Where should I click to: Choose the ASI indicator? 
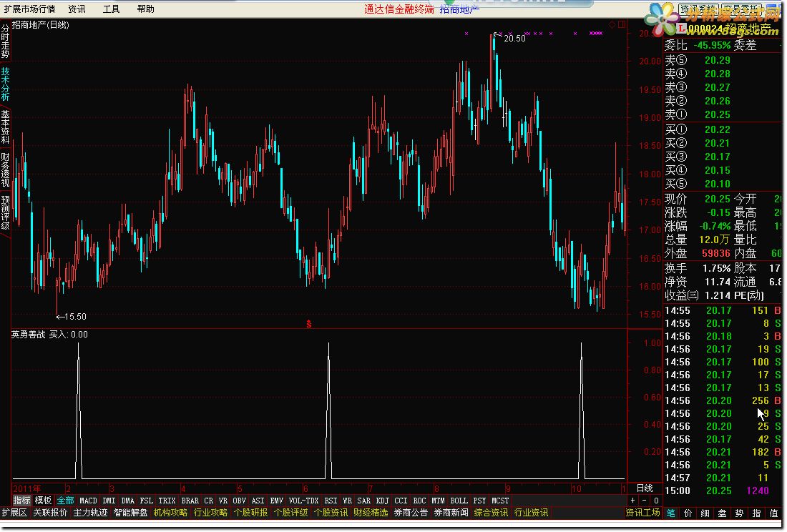click(258, 501)
